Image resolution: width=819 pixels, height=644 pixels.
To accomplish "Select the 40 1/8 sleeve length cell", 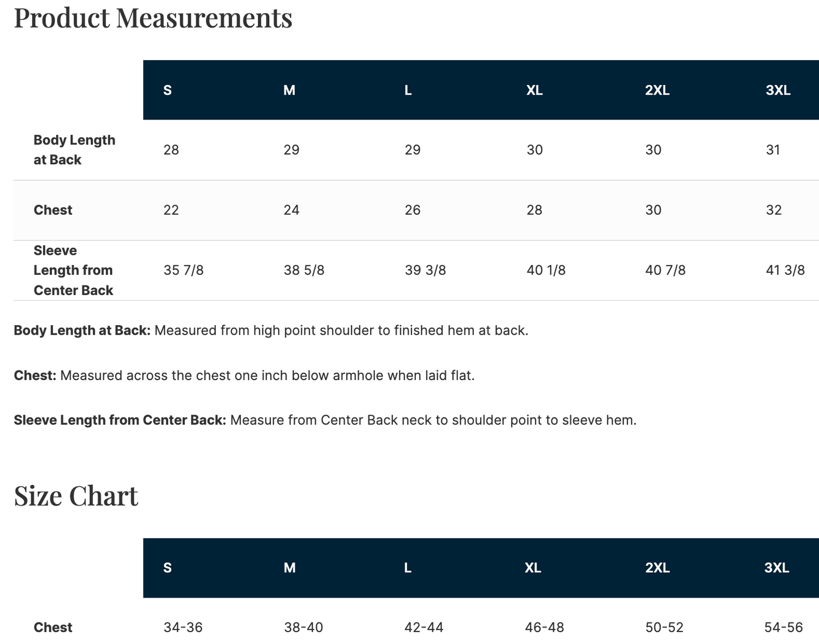I will (546, 270).
